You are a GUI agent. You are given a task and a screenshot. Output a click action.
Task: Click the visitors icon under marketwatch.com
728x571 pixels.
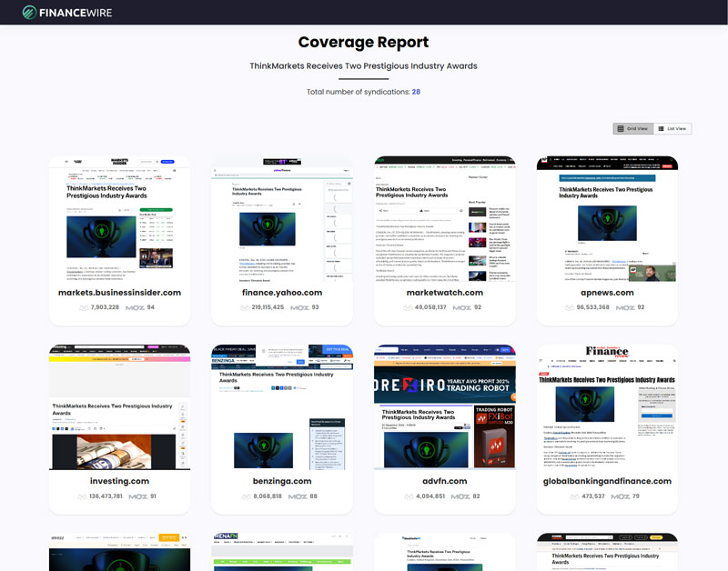[x=407, y=307]
